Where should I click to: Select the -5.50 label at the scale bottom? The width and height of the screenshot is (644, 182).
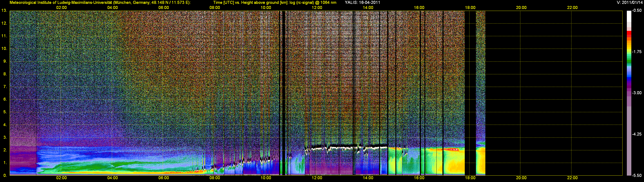point(636,176)
